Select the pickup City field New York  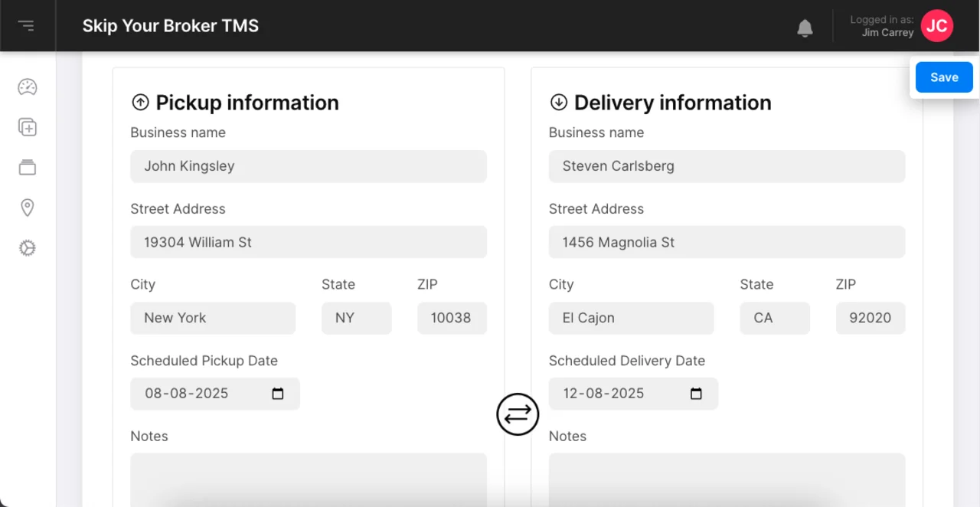point(212,318)
